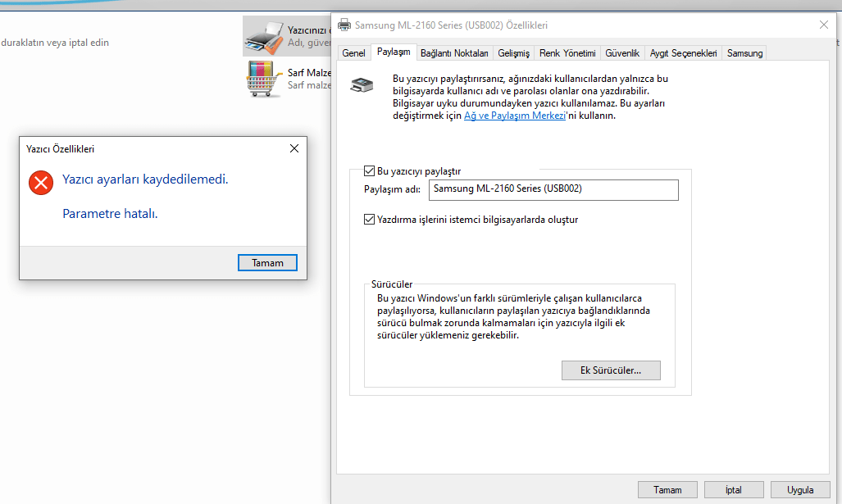This screenshot has width=842, height=504.
Task: Open the Ağ ve Paylaşım Merkezi link
Action: point(514,116)
